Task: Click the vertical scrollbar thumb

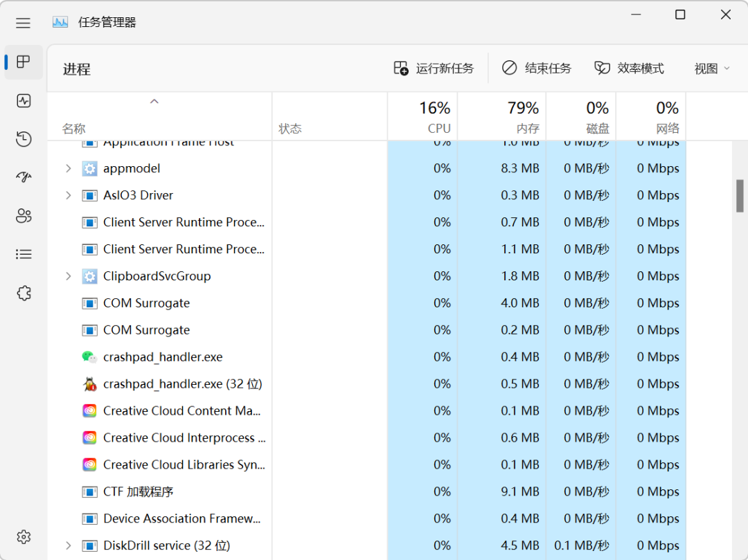Action: click(x=740, y=196)
